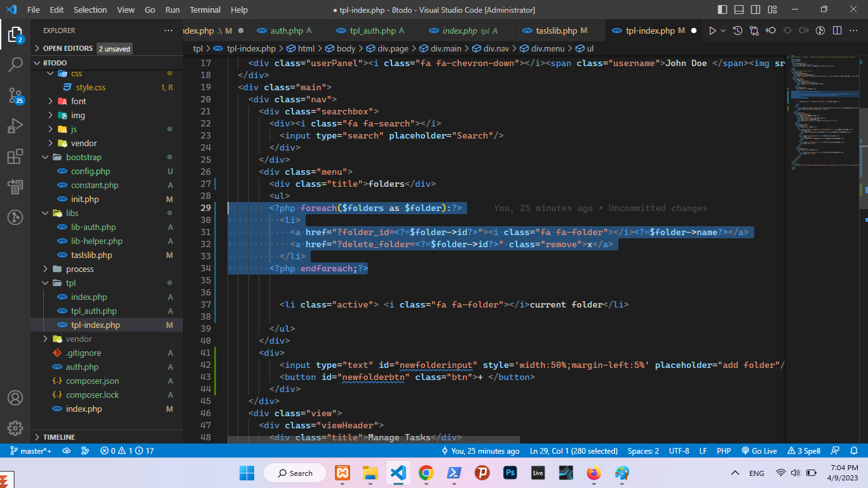Open composer.json in the explorer
Viewport: 868px width, 488px height.
click(107, 381)
